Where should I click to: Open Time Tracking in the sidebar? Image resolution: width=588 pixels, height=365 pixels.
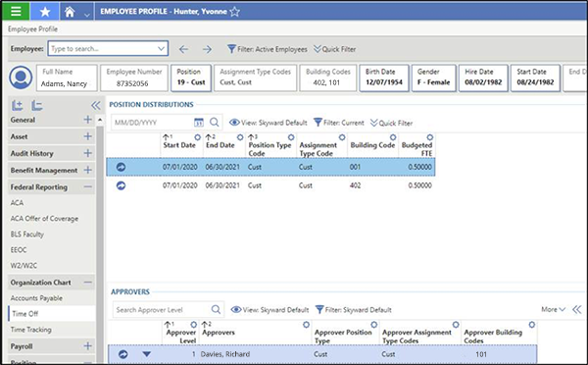tap(30, 330)
